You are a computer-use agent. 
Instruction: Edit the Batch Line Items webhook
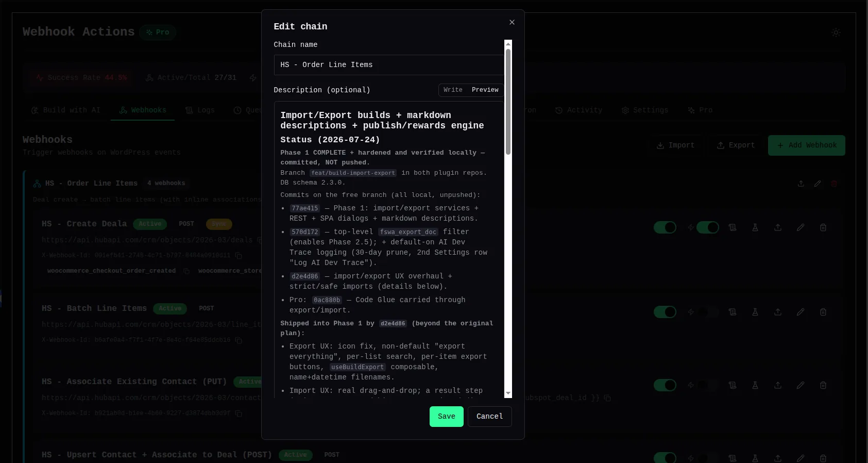tap(801, 312)
